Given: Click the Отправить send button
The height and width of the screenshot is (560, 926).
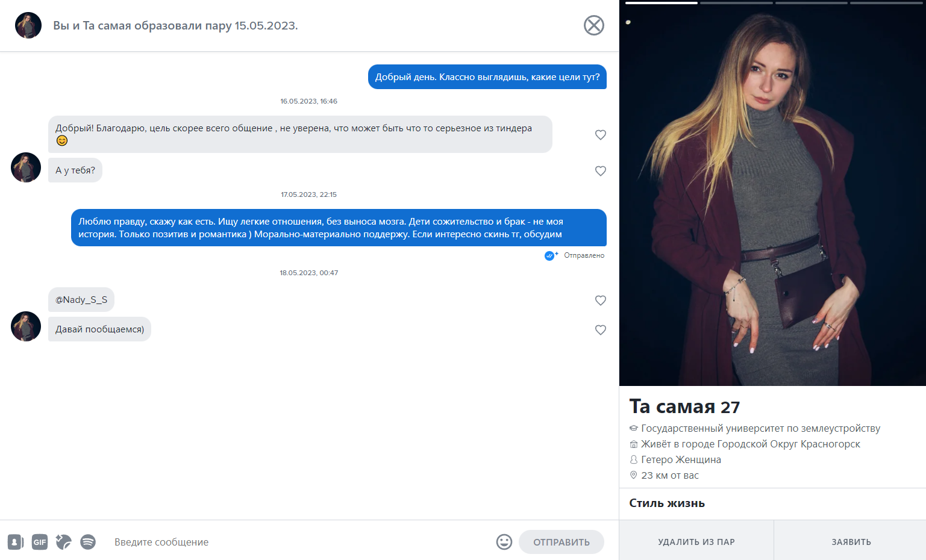Looking at the screenshot, I should pos(562,542).
